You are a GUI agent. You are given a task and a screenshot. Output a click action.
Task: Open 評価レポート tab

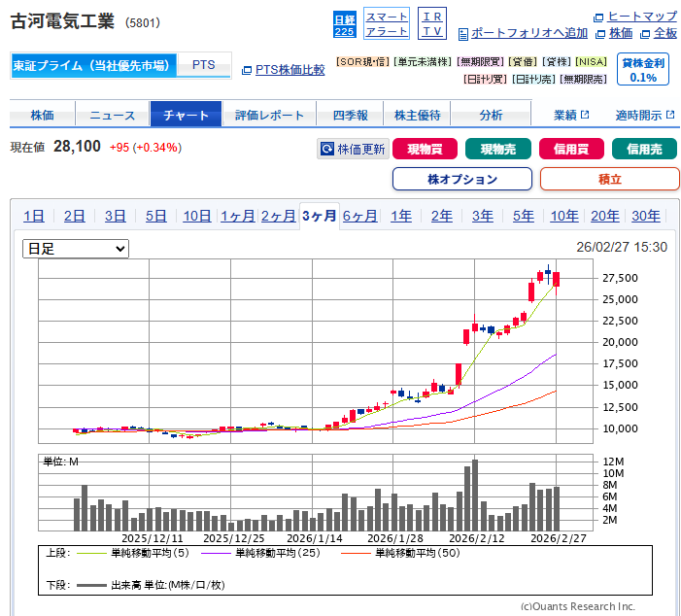point(269,115)
